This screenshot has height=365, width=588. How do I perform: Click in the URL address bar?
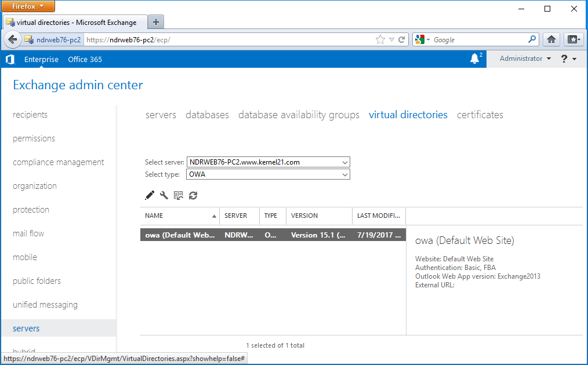(x=228, y=40)
